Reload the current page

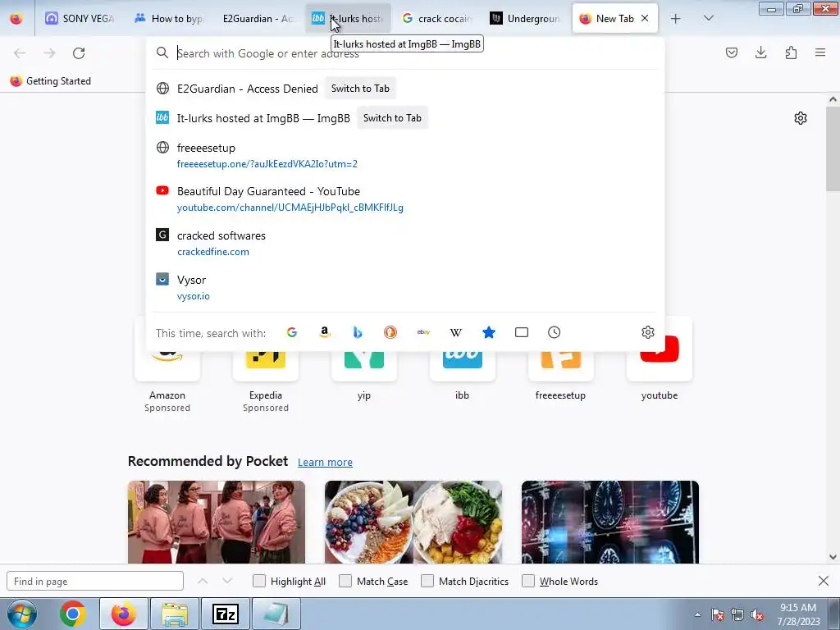79,53
